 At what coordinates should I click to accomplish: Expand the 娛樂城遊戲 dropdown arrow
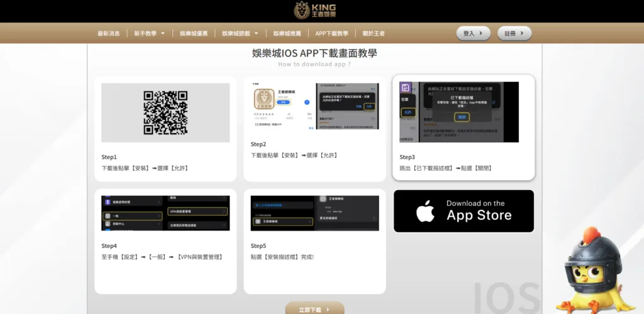257,34
